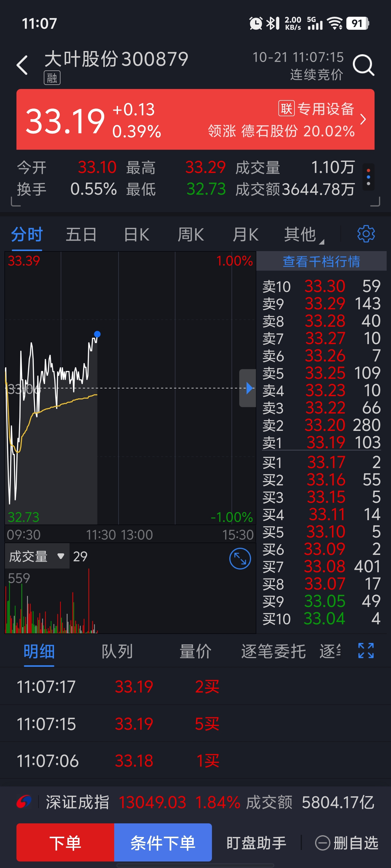
Task: Switch to the 分时 tab
Action: pyautogui.click(x=27, y=235)
